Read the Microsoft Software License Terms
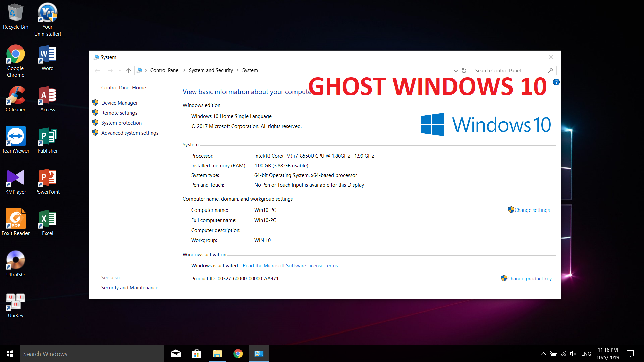The height and width of the screenshot is (362, 644). pyautogui.click(x=290, y=266)
